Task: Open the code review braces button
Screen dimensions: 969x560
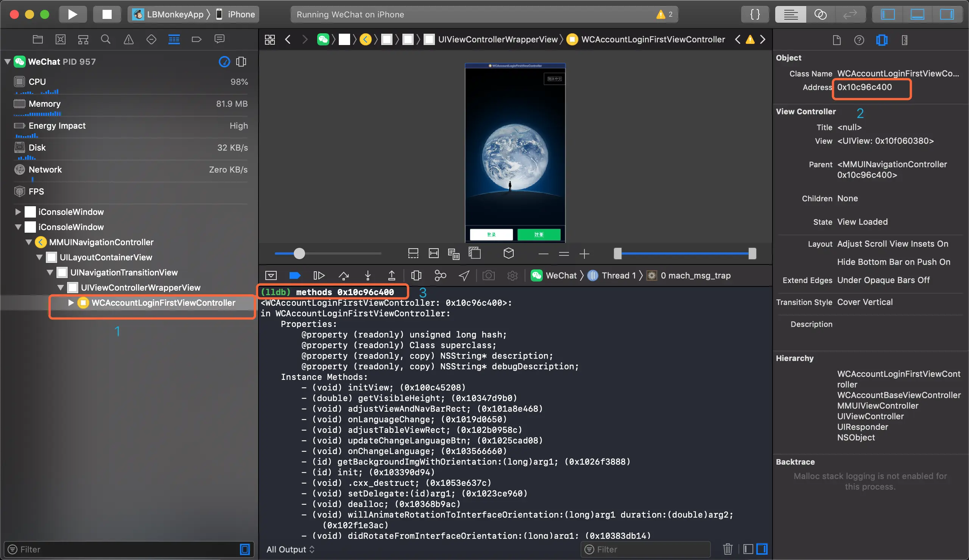Action: click(x=755, y=14)
